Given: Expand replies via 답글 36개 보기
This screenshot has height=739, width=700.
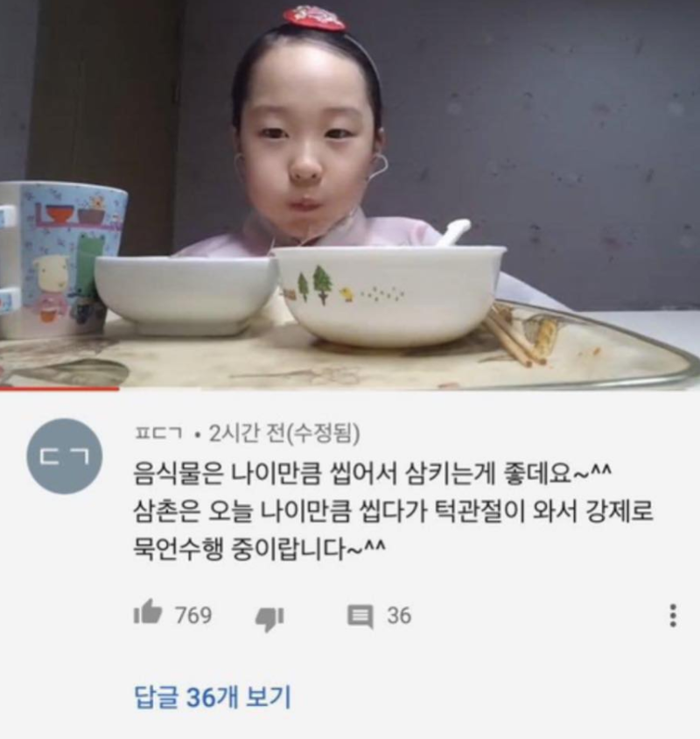Looking at the screenshot, I should point(213,697).
